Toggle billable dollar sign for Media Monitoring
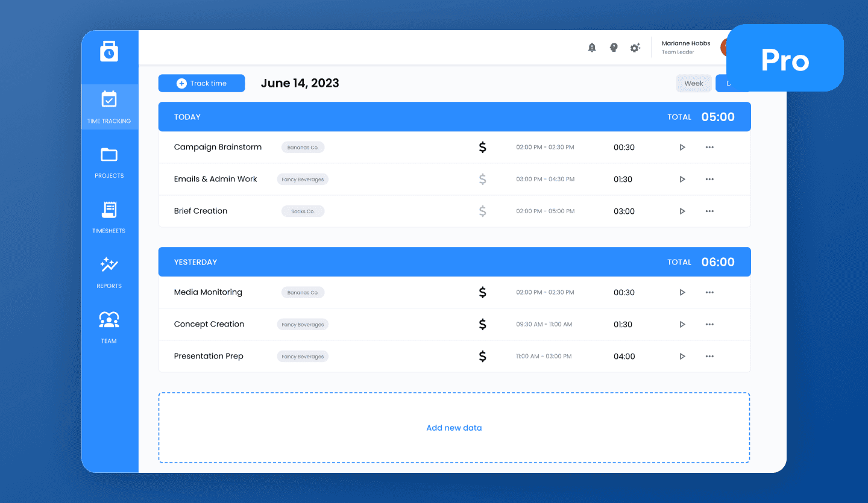Viewport: 868px width, 503px height. click(x=482, y=292)
